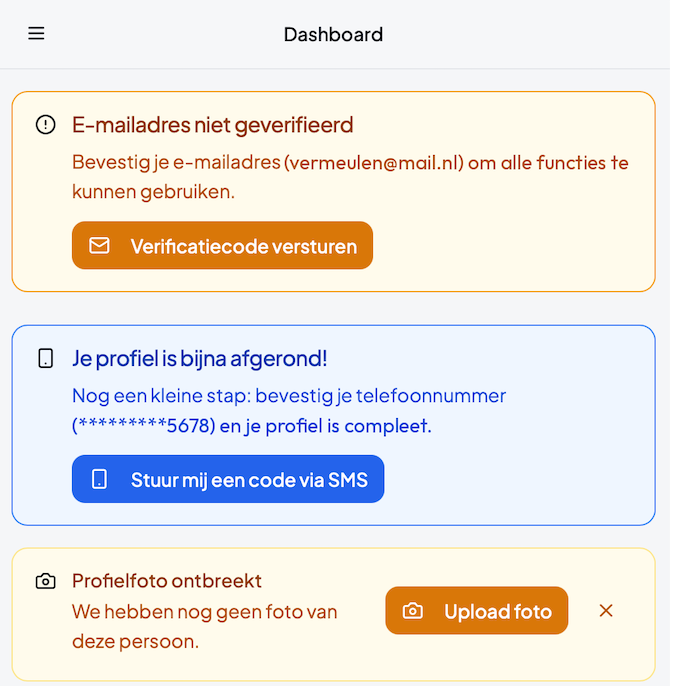Click the 'Je profiel is bijna afgerond!' heading
This screenshot has width=674, height=686.
[199, 359]
